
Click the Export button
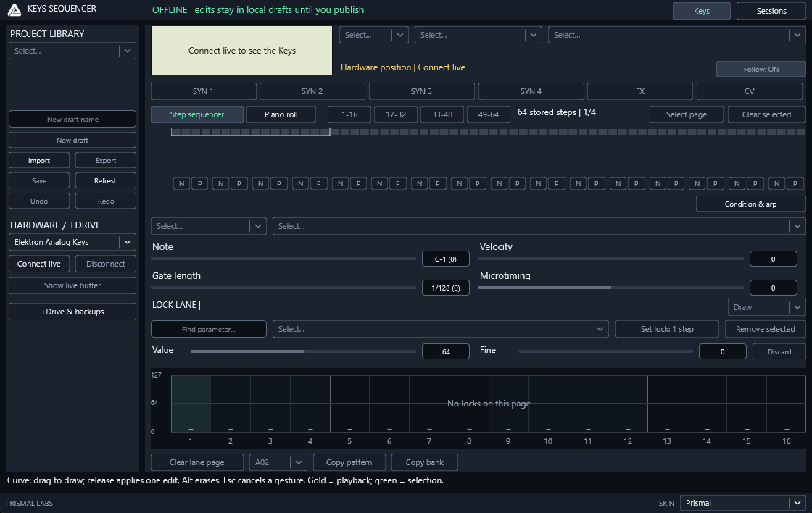click(x=106, y=160)
